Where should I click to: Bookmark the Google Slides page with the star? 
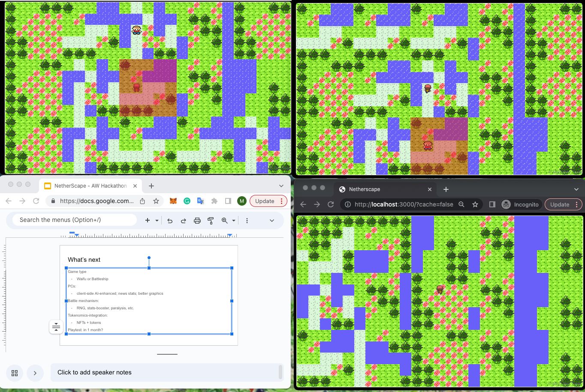pyautogui.click(x=156, y=201)
